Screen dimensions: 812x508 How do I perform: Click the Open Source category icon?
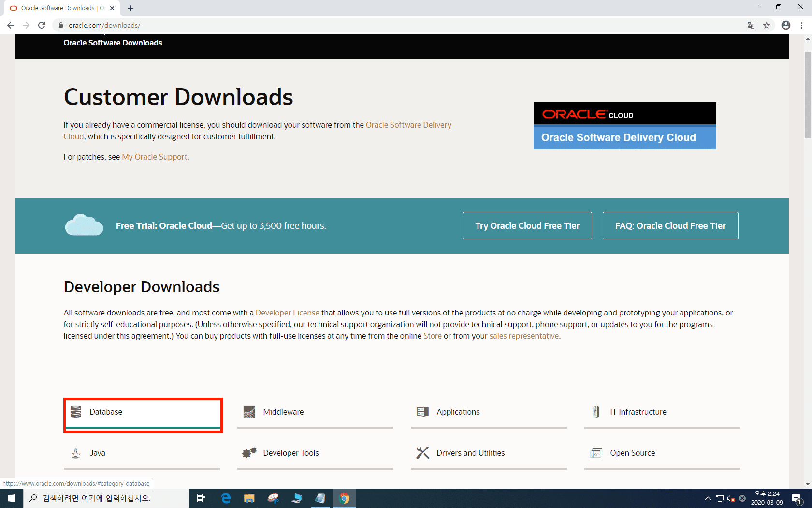click(596, 453)
